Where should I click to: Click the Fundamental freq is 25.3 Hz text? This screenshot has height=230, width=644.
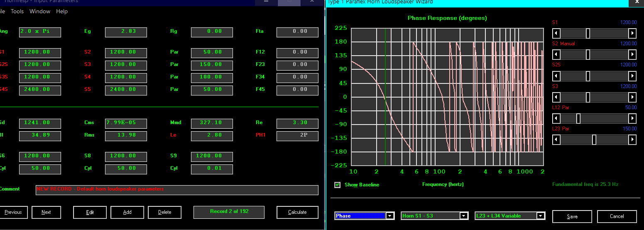coord(585,184)
